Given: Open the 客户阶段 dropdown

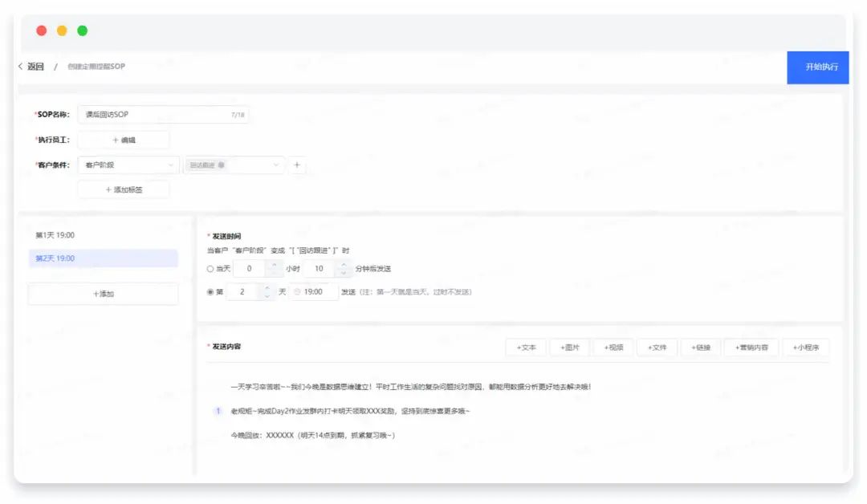Looking at the screenshot, I should 128,165.
